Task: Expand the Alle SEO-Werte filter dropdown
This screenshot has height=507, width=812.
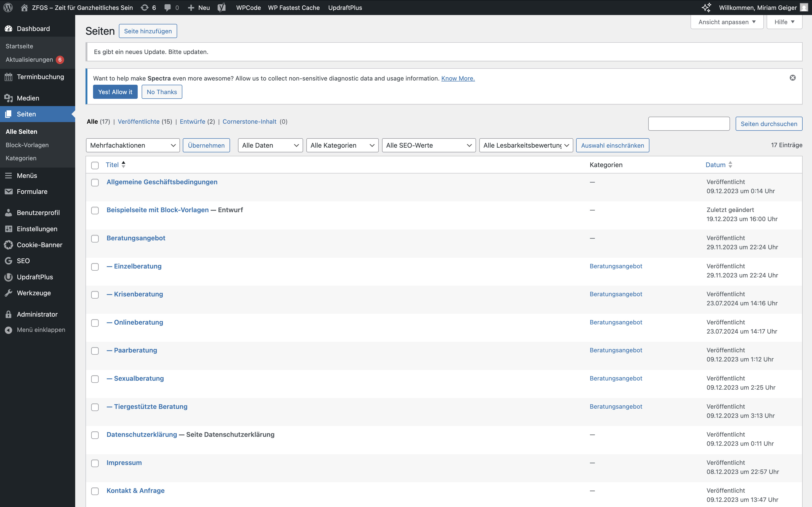Action: [x=429, y=145]
